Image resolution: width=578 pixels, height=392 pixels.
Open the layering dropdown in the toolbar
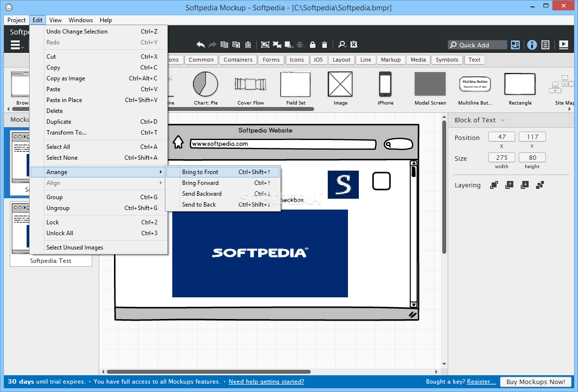[289, 44]
